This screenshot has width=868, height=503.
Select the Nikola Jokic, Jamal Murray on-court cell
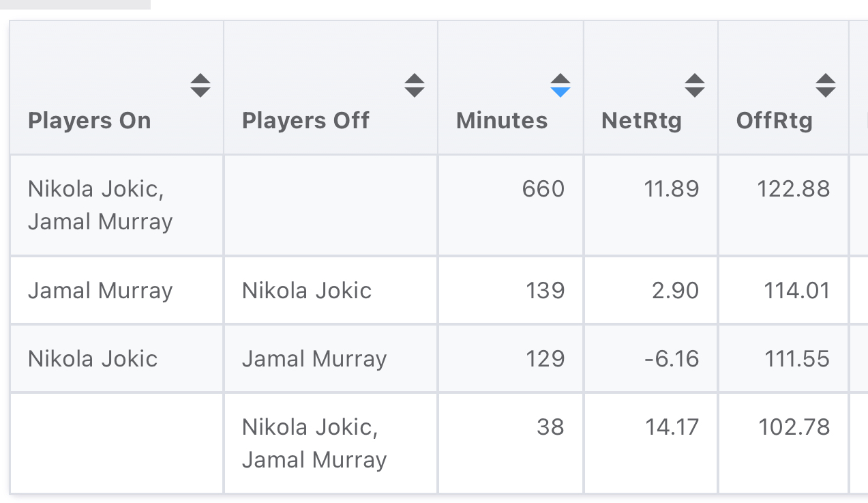point(100,205)
